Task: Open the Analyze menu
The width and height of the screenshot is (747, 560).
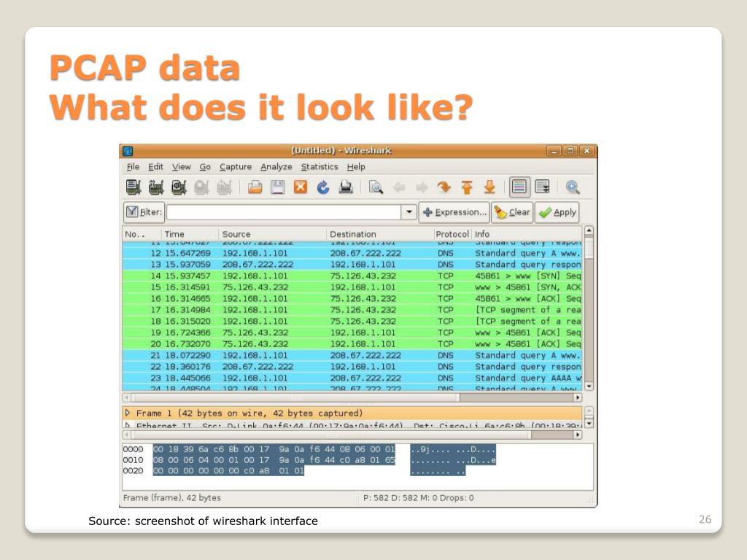Action: click(x=276, y=167)
